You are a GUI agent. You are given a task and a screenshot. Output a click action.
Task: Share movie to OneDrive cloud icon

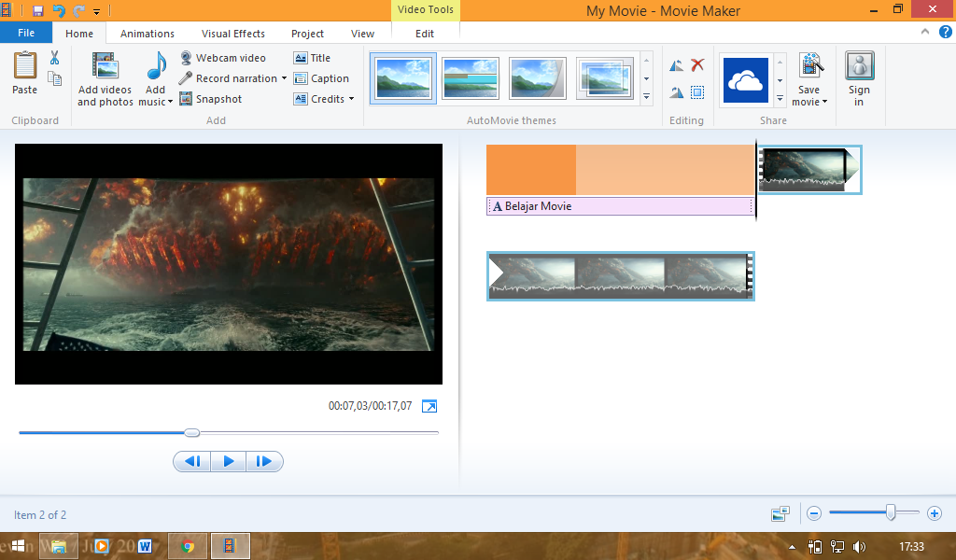pyautogui.click(x=746, y=80)
